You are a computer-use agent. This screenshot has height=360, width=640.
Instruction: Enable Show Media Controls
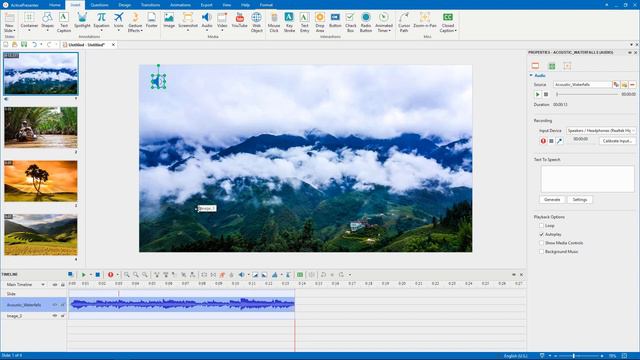pyautogui.click(x=542, y=243)
